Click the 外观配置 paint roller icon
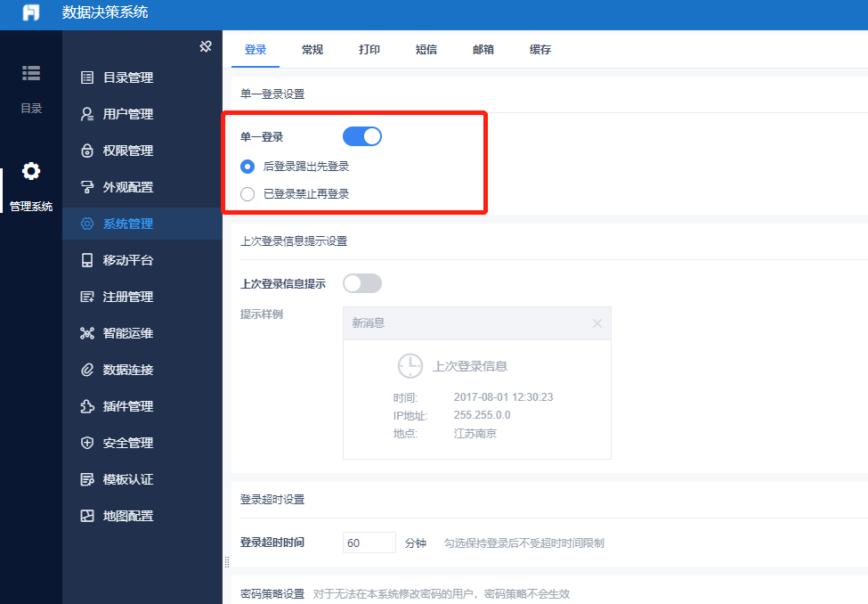Screen dimensions: 868x604 87,187
